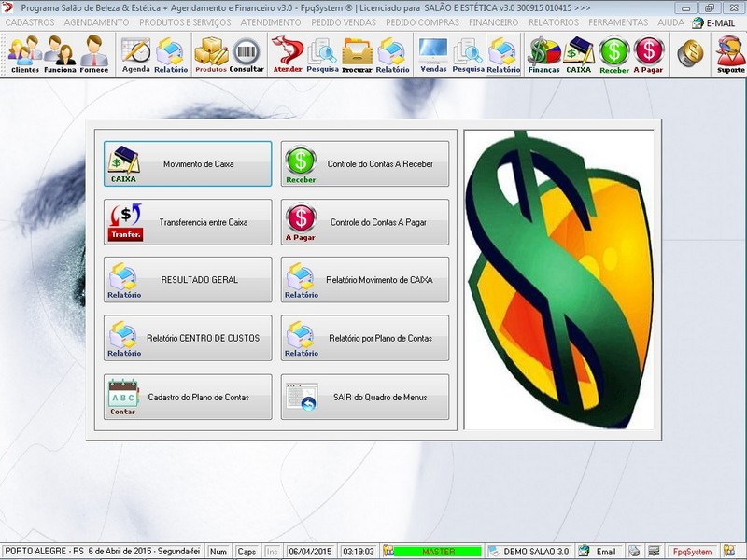747x560 pixels.
Task: Open the RELATÓRIOS menu
Action: coord(553,22)
